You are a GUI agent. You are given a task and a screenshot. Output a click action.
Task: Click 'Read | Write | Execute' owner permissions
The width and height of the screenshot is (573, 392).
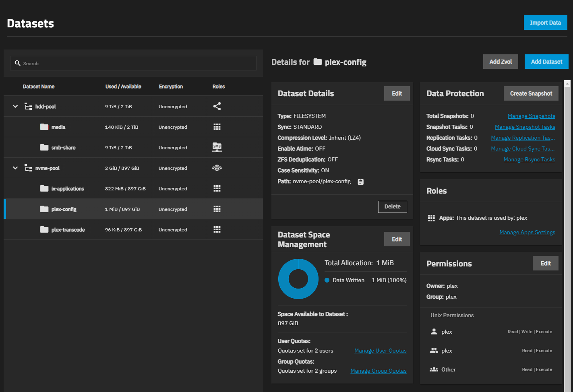click(x=530, y=332)
